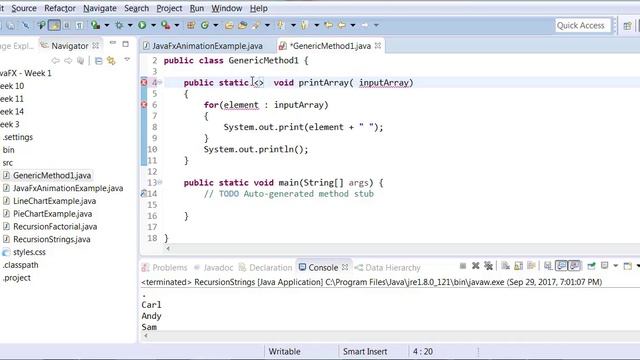Maximize the Navigator view panel
Viewport: 640px width, 360px height.
125,44
